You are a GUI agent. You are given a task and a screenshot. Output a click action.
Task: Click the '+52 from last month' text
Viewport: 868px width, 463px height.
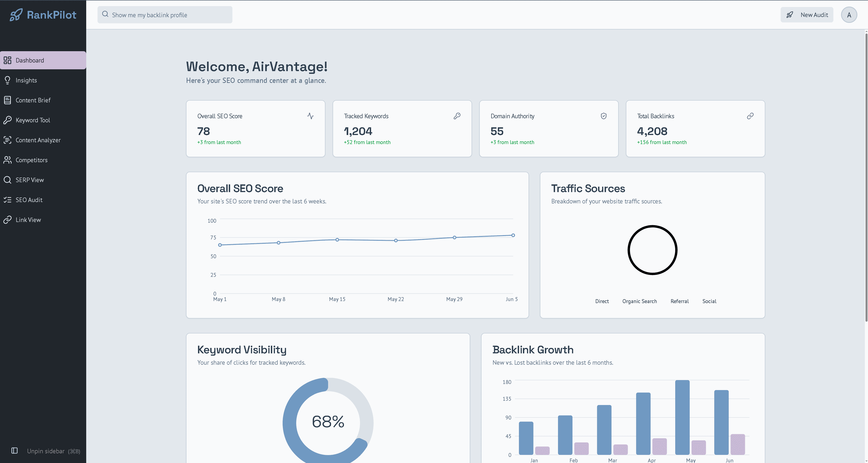pyautogui.click(x=367, y=142)
